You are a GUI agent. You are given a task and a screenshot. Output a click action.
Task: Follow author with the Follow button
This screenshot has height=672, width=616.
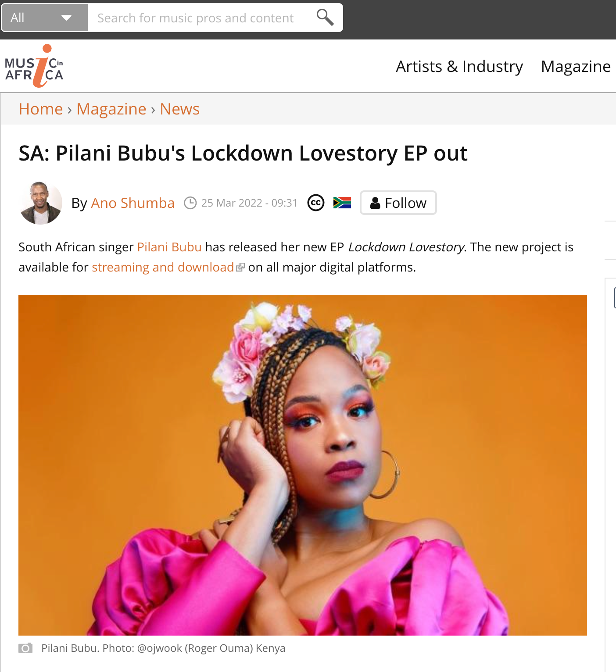pyautogui.click(x=398, y=203)
